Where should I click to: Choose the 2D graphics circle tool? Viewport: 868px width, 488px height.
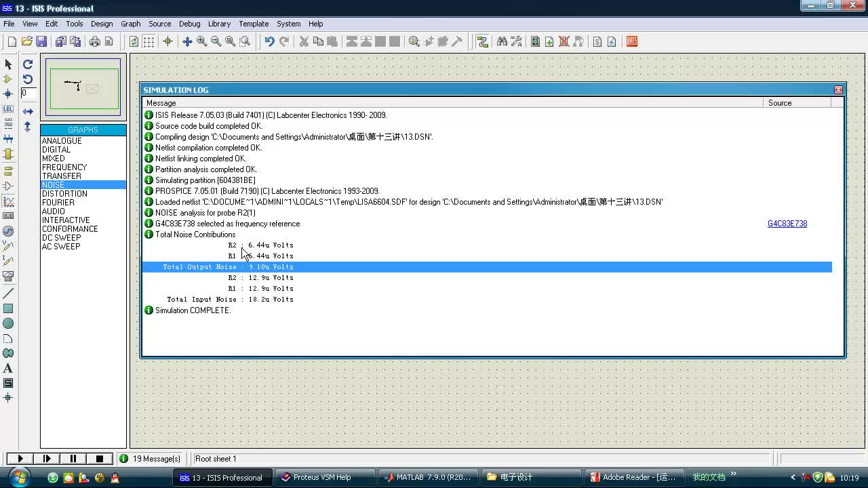click(8, 323)
